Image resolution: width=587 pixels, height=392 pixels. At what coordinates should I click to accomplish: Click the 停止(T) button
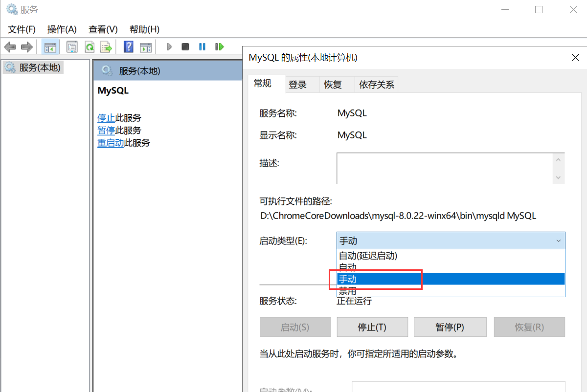tap(372, 327)
